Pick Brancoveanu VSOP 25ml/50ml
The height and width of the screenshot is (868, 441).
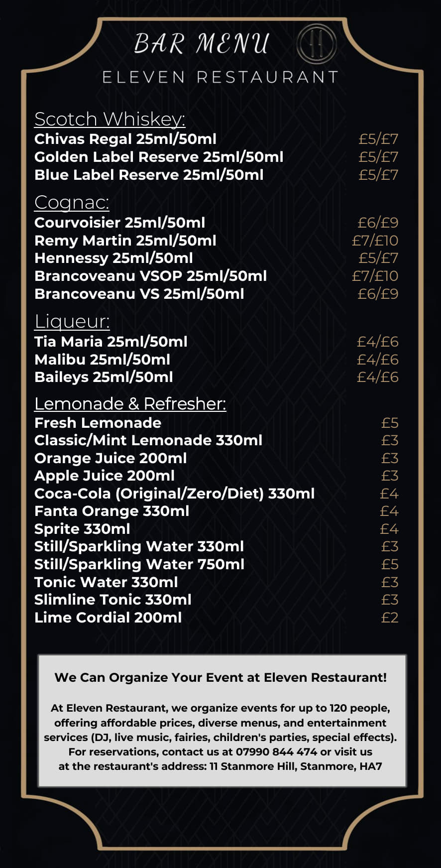(x=150, y=276)
